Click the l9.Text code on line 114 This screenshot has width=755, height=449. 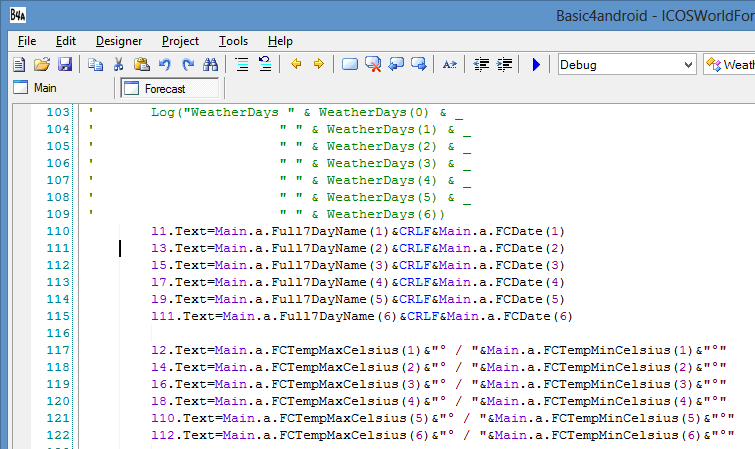[x=179, y=299]
